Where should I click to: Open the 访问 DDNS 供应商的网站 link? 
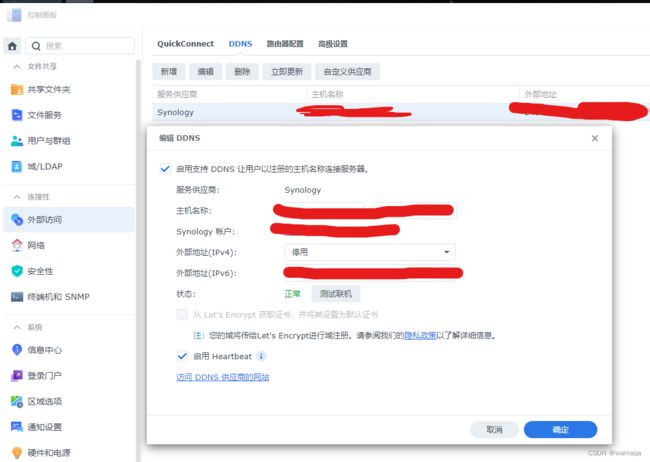(x=223, y=377)
